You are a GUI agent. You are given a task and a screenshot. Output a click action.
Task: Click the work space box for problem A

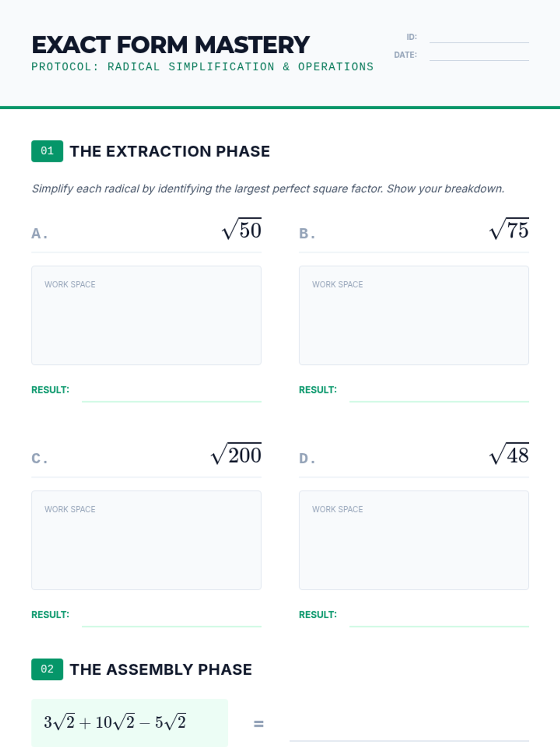click(146, 315)
